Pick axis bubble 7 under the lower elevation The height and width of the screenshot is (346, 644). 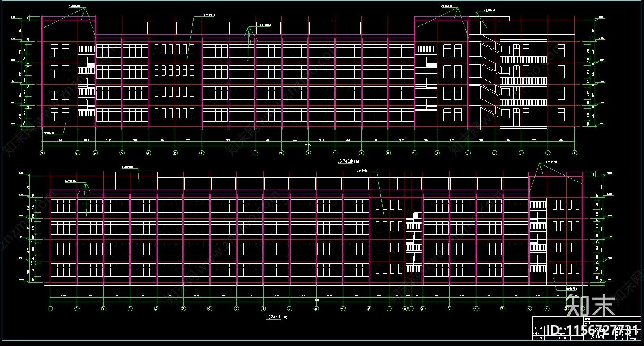click(x=183, y=309)
